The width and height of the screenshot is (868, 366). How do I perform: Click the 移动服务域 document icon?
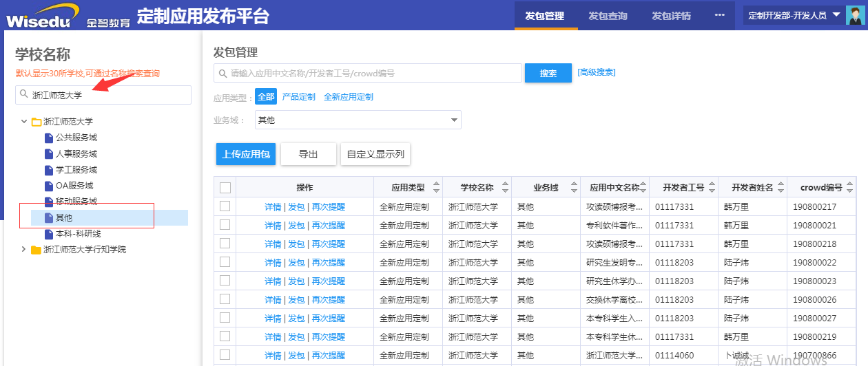coord(48,202)
